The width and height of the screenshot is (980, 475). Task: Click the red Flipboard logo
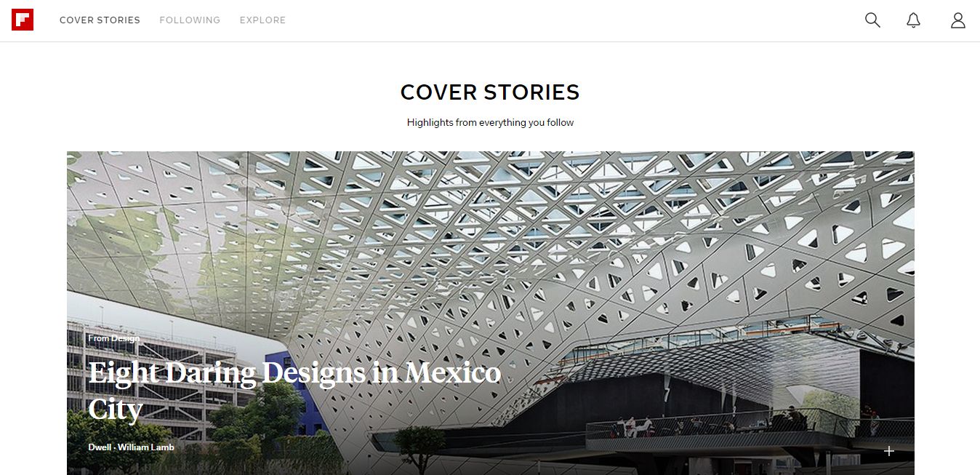23,20
